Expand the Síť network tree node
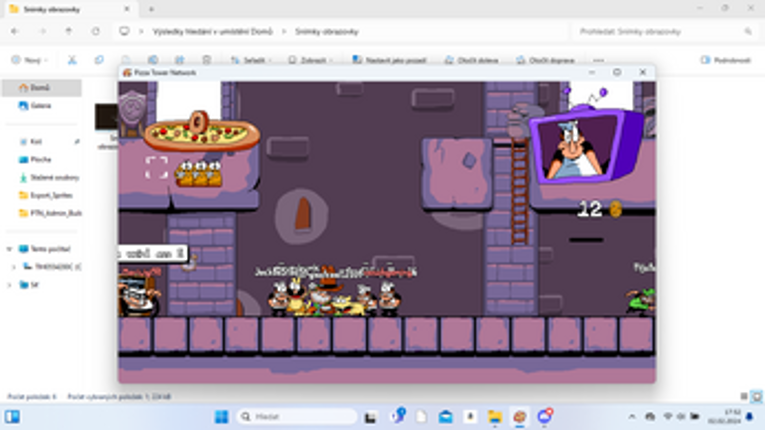 click(x=9, y=285)
